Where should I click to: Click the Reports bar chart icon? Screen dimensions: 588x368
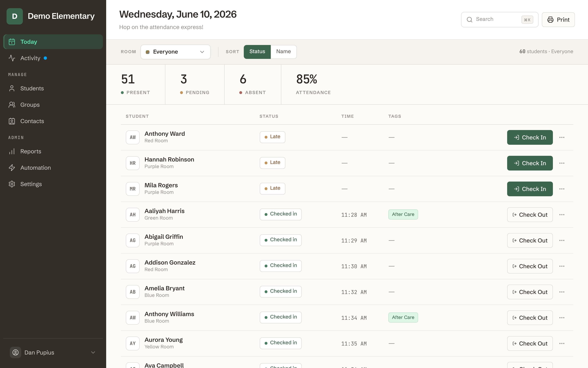pyautogui.click(x=12, y=151)
